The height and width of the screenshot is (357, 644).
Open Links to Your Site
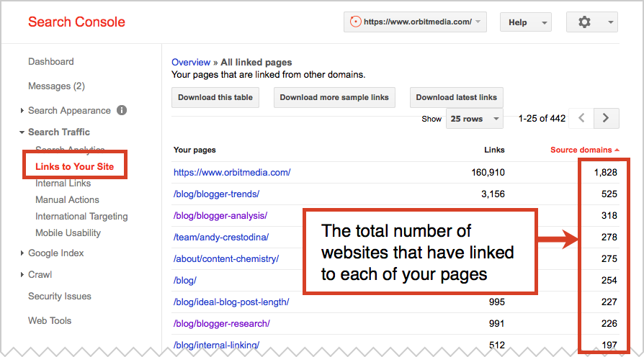point(75,166)
